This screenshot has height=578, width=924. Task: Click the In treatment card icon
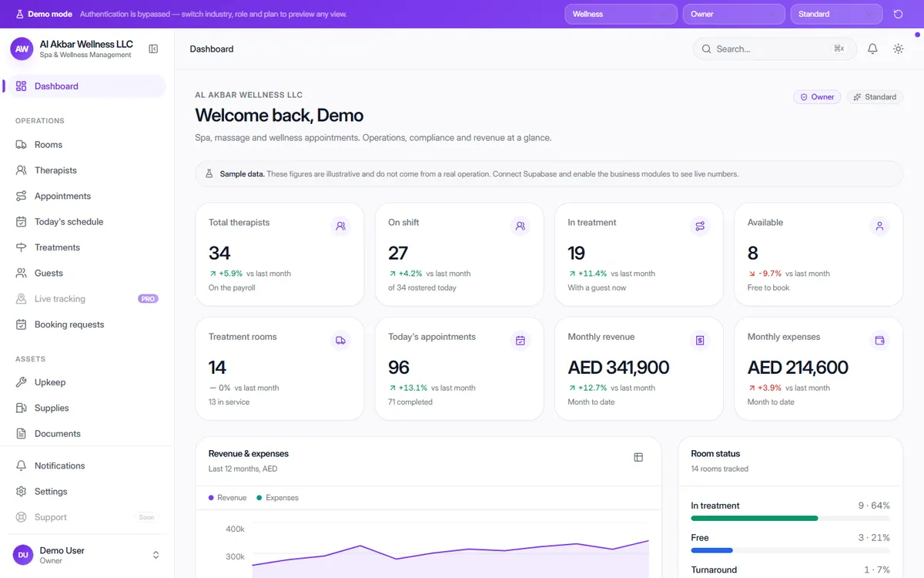700,226
